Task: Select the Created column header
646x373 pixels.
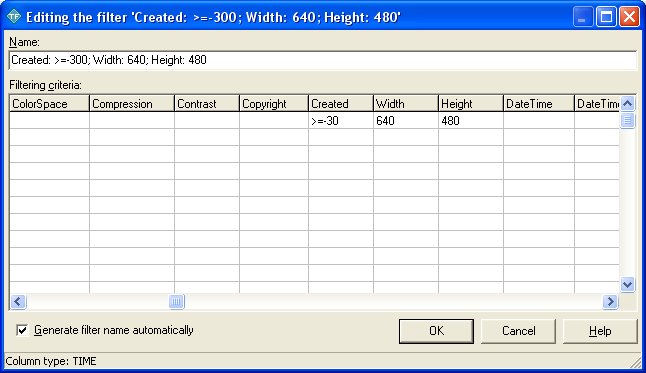Action: tap(341, 103)
